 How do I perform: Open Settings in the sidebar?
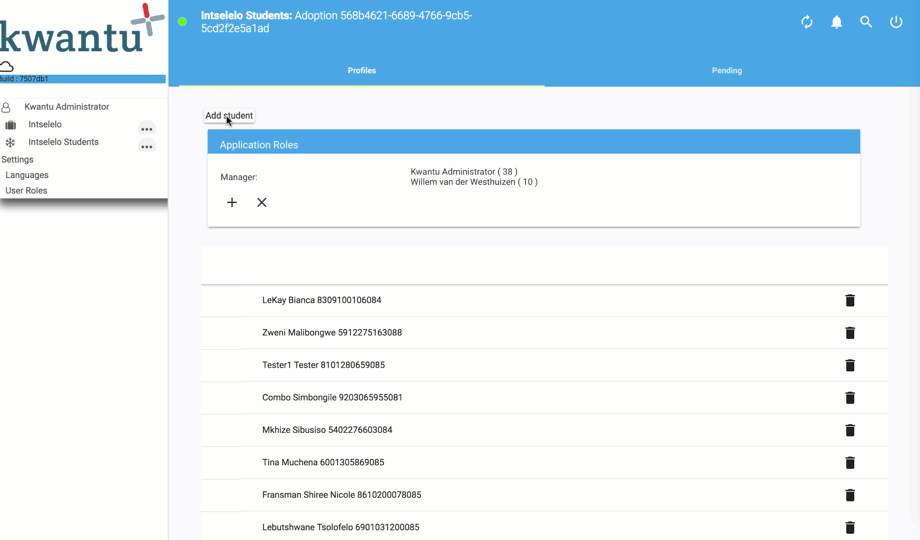pyautogui.click(x=17, y=160)
